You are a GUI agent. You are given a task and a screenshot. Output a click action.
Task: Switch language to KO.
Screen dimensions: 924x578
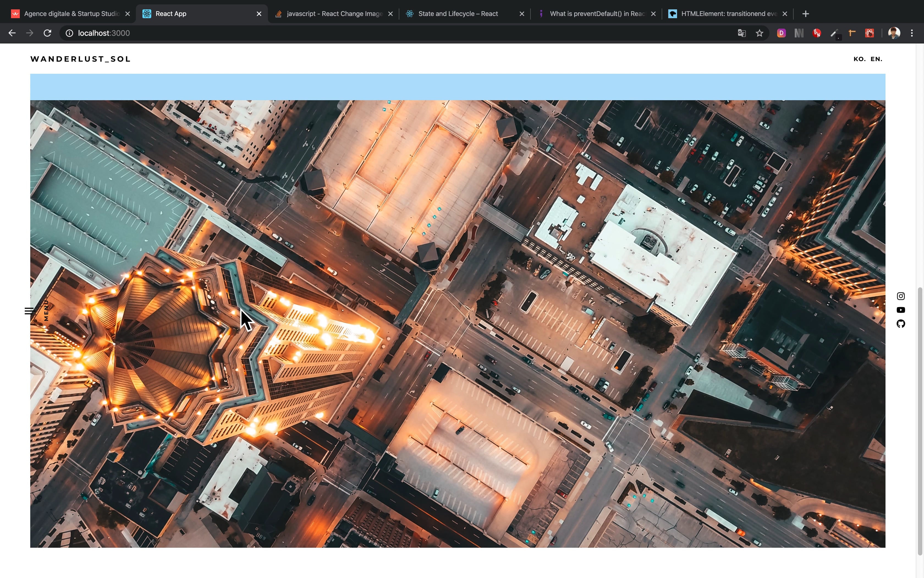coord(859,59)
